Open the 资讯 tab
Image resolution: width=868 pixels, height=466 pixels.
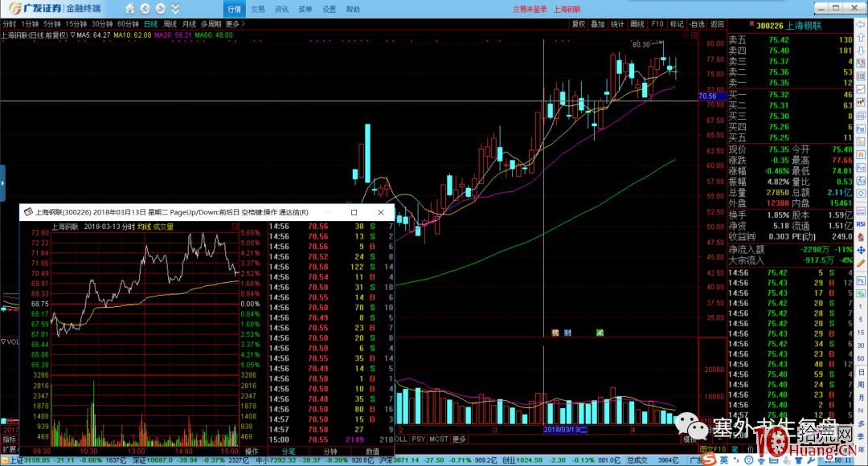tap(281, 9)
